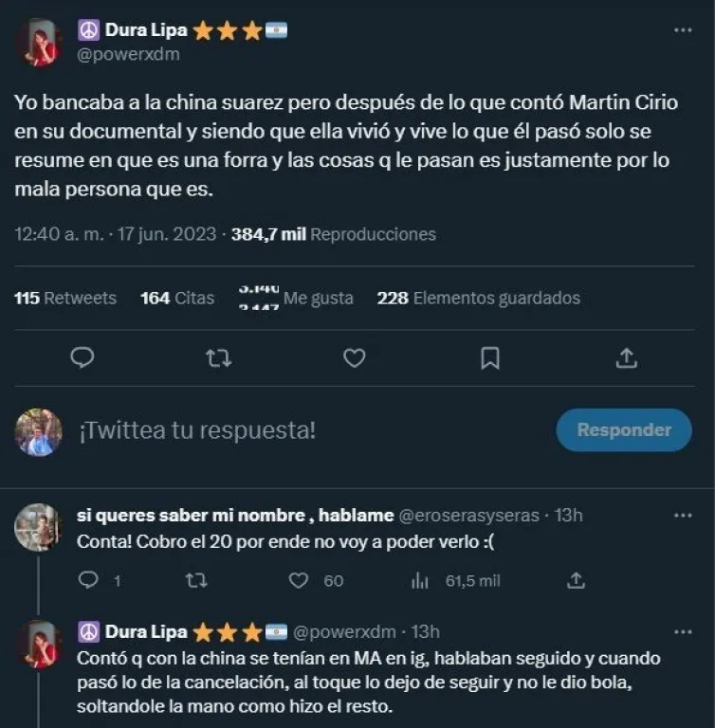Like the main Dura Lipa tweet
Screen dimensions: 715x728
coord(354,357)
